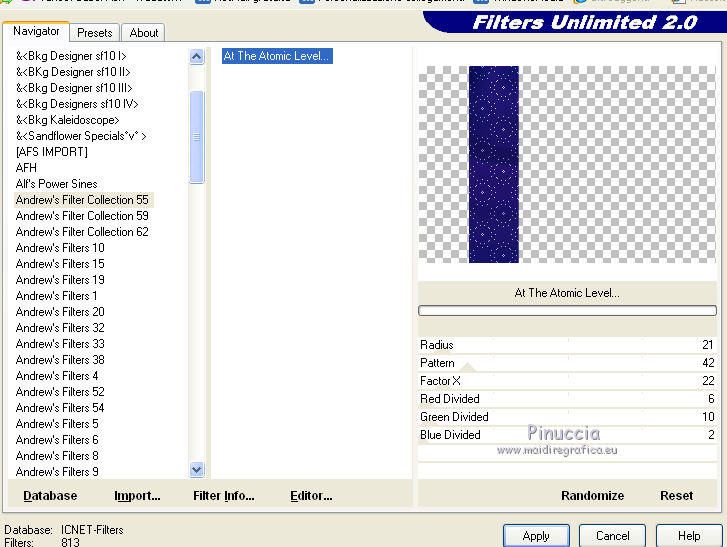Randomize the filter parameters
The width and height of the screenshot is (727, 547).
coord(593,496)
